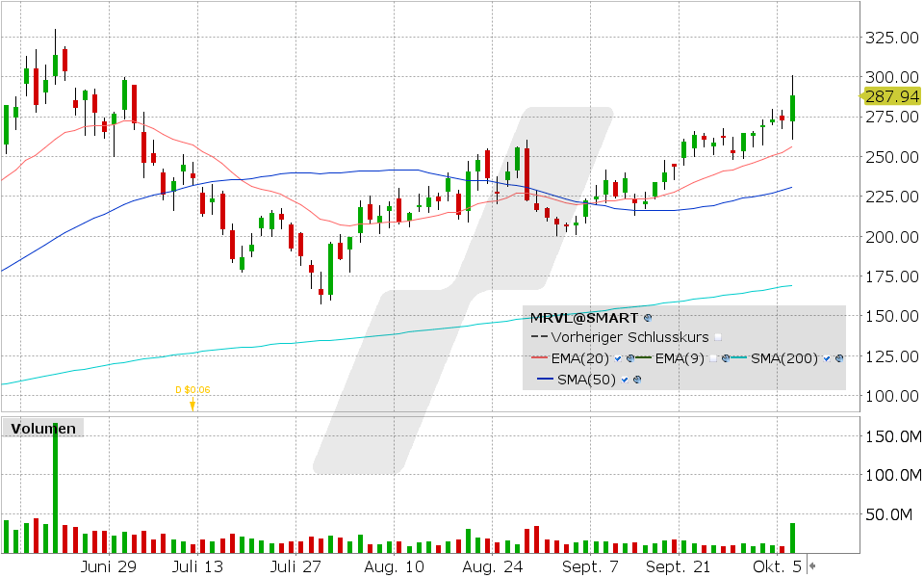The image size is (924, 578).
Task: Click the Aug. 24 date label
Action: tap(492, 566)
